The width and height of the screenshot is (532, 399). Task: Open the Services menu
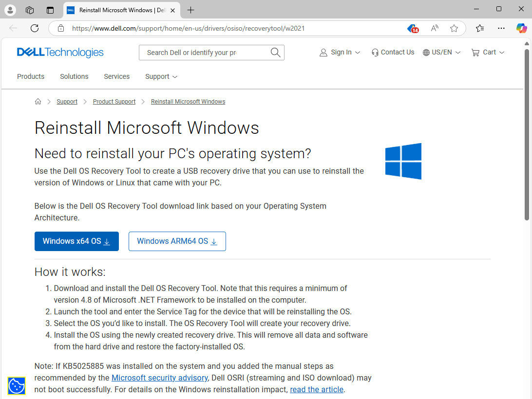tap(117, 76)
